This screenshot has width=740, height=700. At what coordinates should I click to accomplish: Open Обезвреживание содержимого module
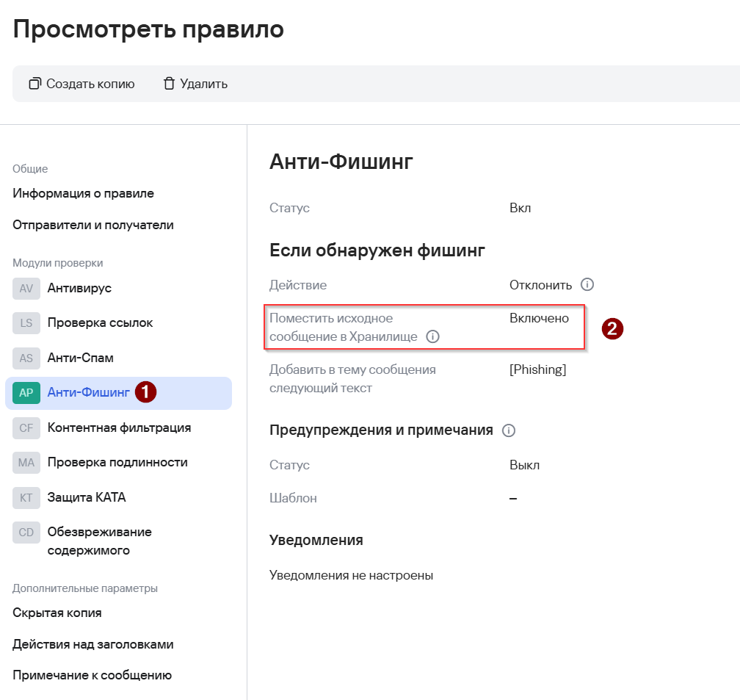click(100, 541)
